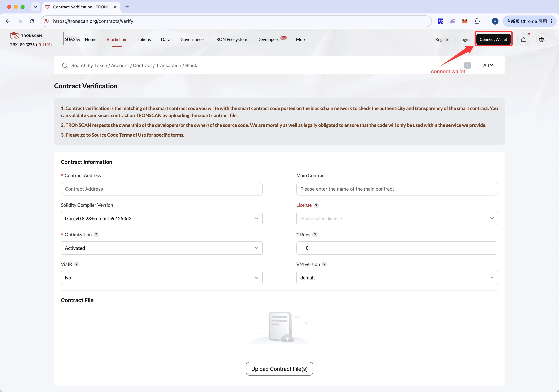The width and height of the screenshot is (559, 392).
Task: Click the Connect Wallet button
Action: 493,40
